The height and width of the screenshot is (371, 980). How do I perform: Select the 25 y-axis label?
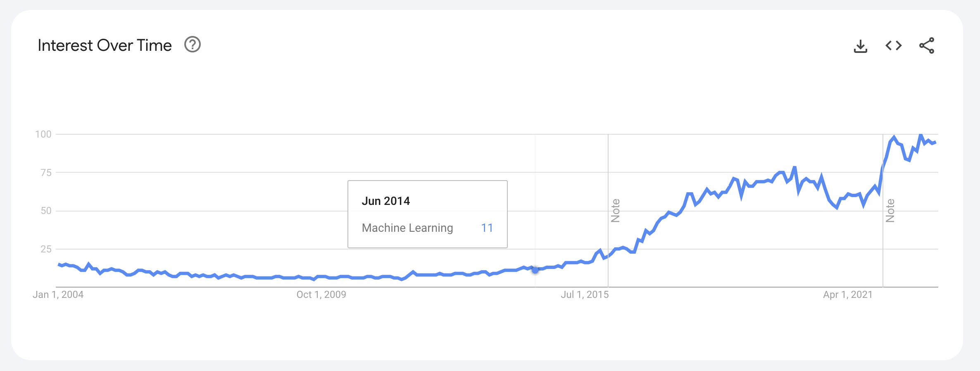46,249
